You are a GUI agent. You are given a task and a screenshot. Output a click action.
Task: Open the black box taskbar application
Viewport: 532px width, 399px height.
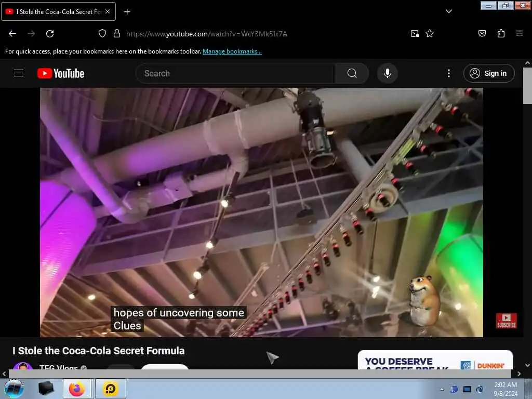coord(46,389)
